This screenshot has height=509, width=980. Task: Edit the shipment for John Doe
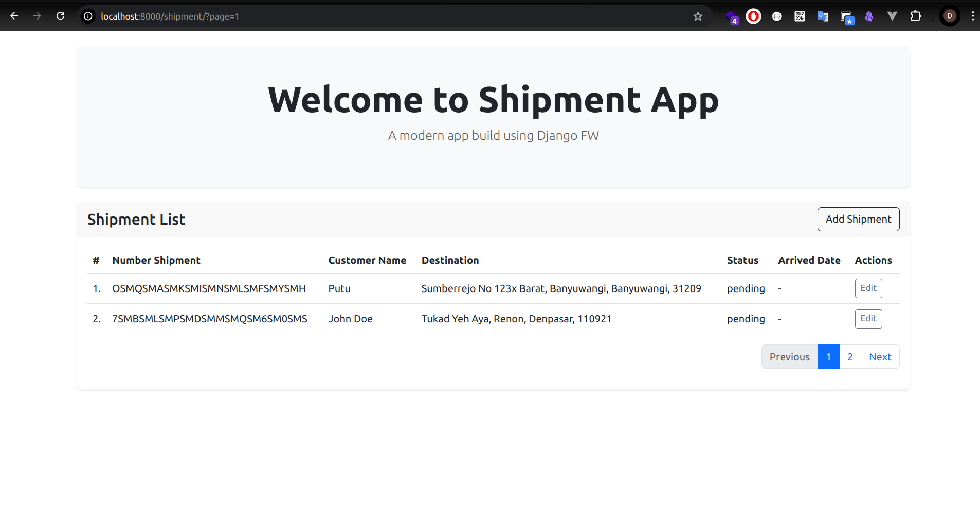(x=867, y=318)
